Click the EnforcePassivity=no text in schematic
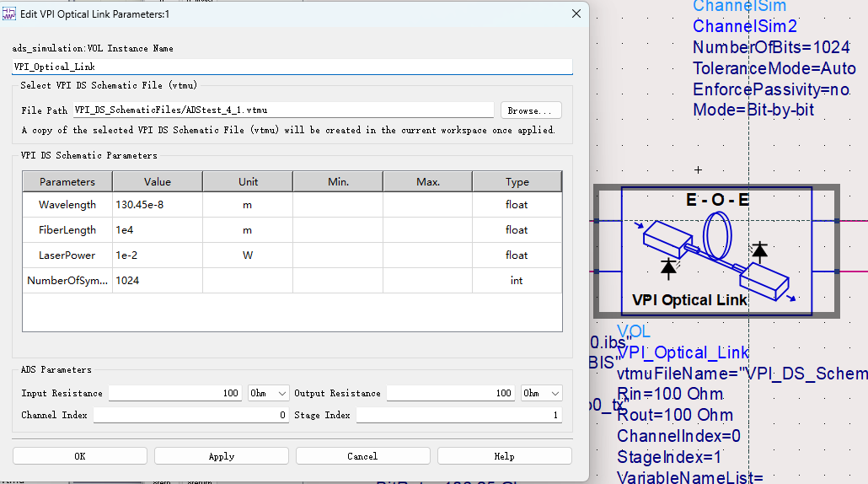 [x=772, y=89]
